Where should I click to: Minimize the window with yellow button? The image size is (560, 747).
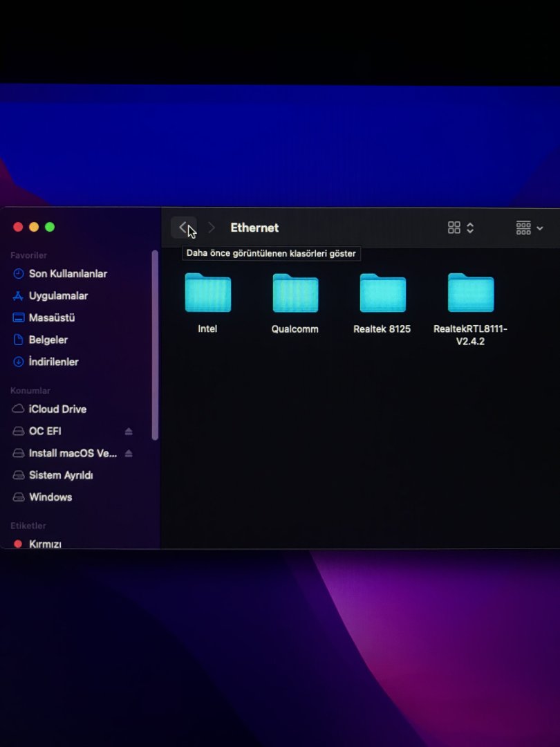coord(34,227)
